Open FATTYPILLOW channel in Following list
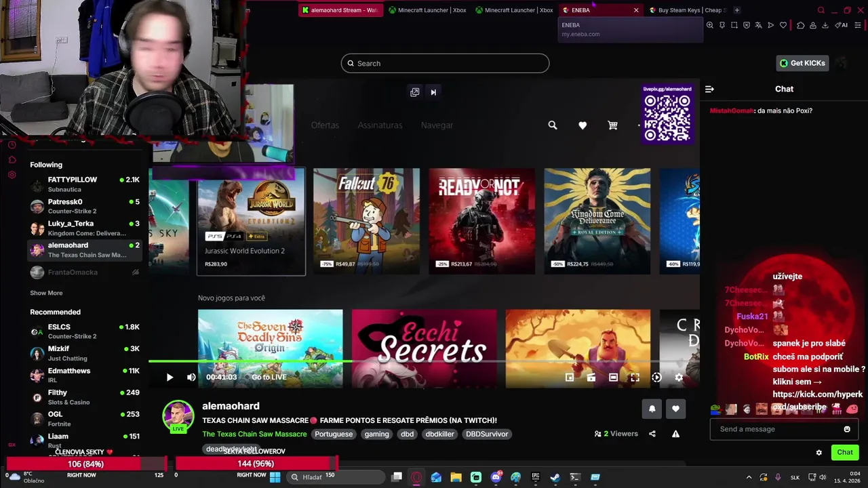 [84, 184]
